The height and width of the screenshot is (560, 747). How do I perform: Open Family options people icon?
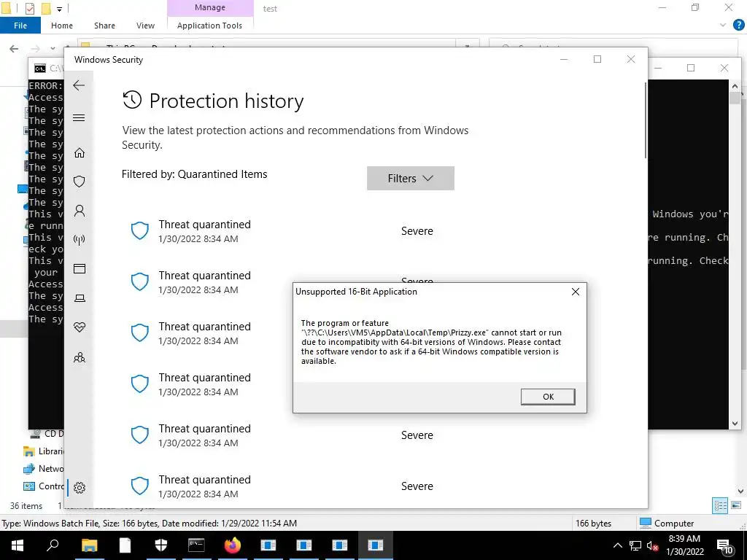pyautogui.click(x=79, y=357)
